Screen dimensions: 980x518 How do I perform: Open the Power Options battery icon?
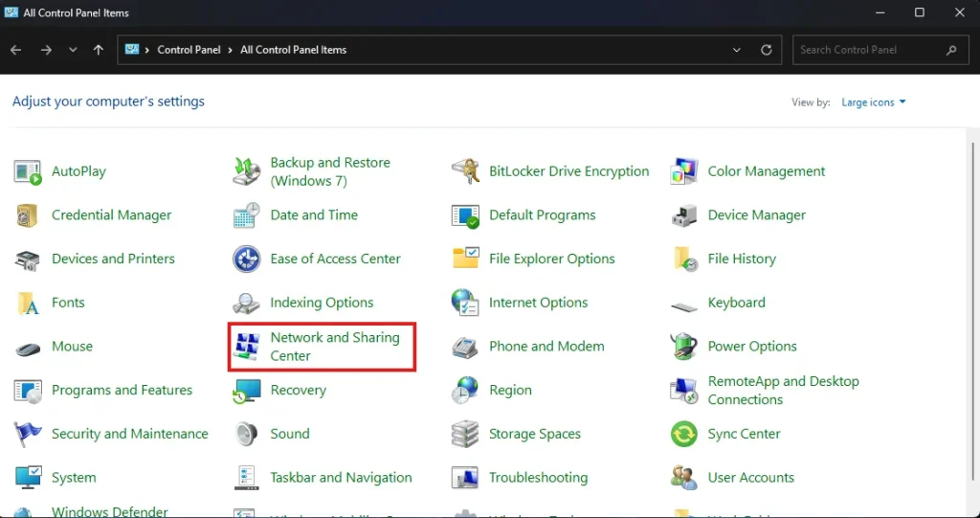pos(683,347)
